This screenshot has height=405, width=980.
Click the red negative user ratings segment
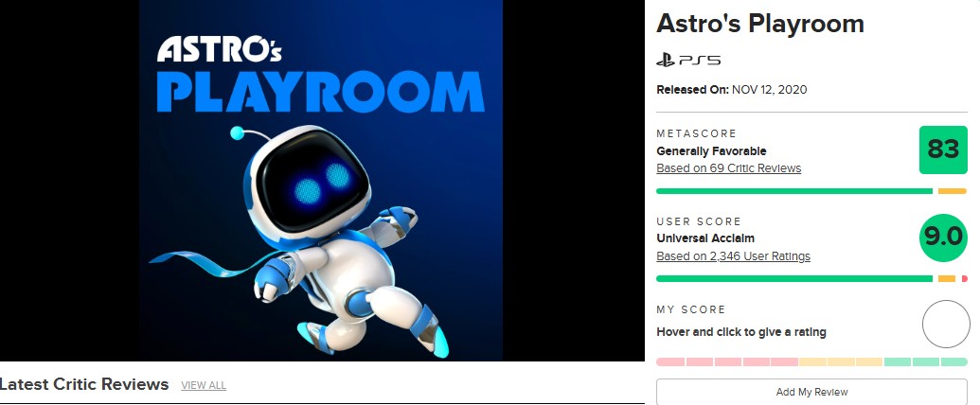coord(964,279)
